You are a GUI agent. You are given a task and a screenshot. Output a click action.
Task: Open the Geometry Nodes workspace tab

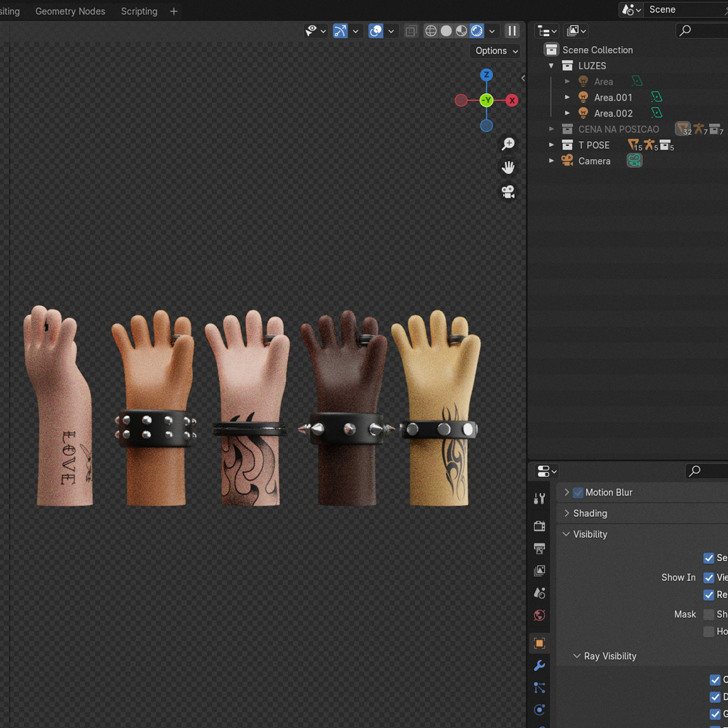pyautogui.click(x=70, y=11)
